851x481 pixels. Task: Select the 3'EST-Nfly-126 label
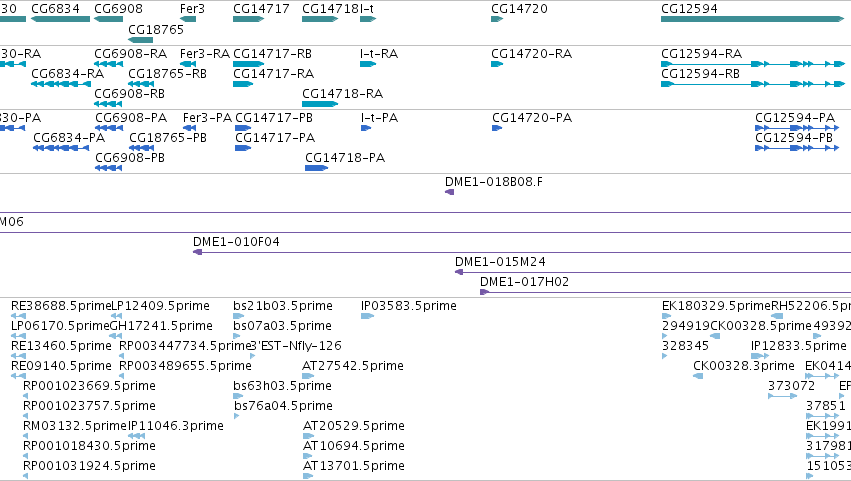[296, 346]
